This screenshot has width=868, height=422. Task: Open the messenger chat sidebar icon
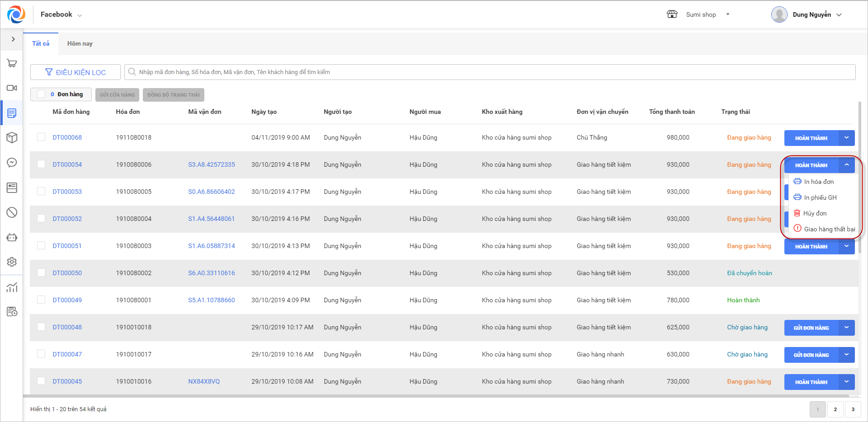coord(12,163)
